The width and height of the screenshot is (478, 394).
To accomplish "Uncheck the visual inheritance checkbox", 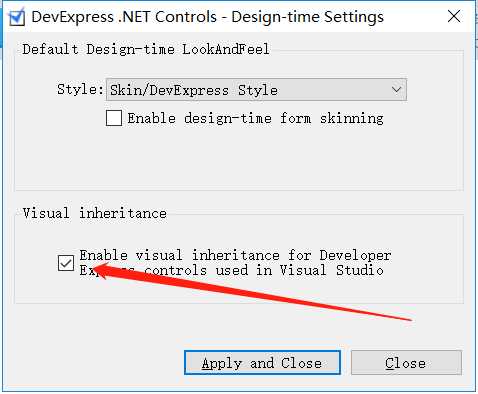I will (x=66, y=263).
